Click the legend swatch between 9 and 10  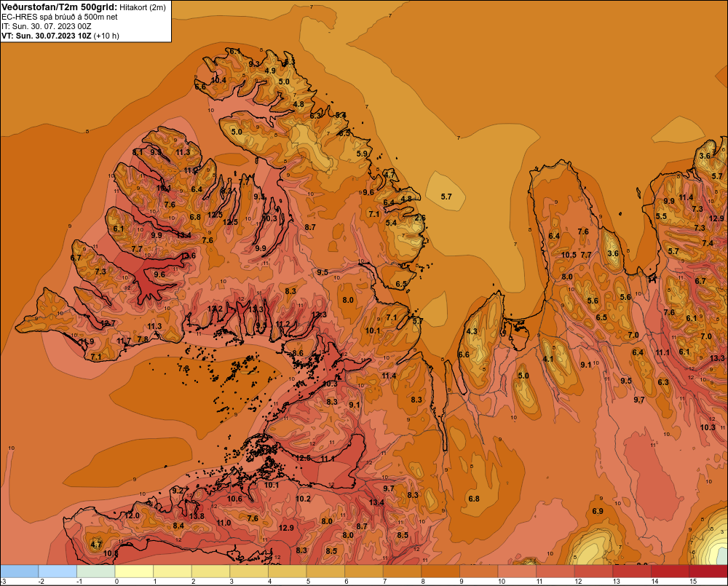pos(479,571)
